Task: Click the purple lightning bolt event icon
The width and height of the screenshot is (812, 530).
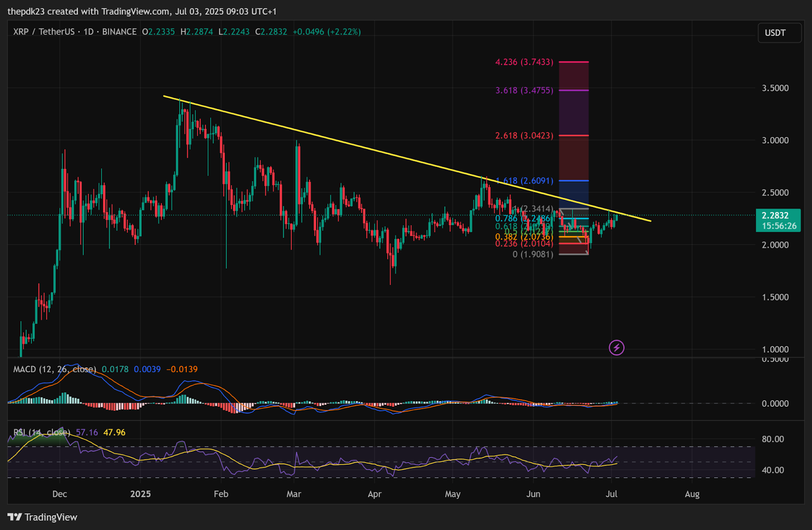Action: (616, 347)
